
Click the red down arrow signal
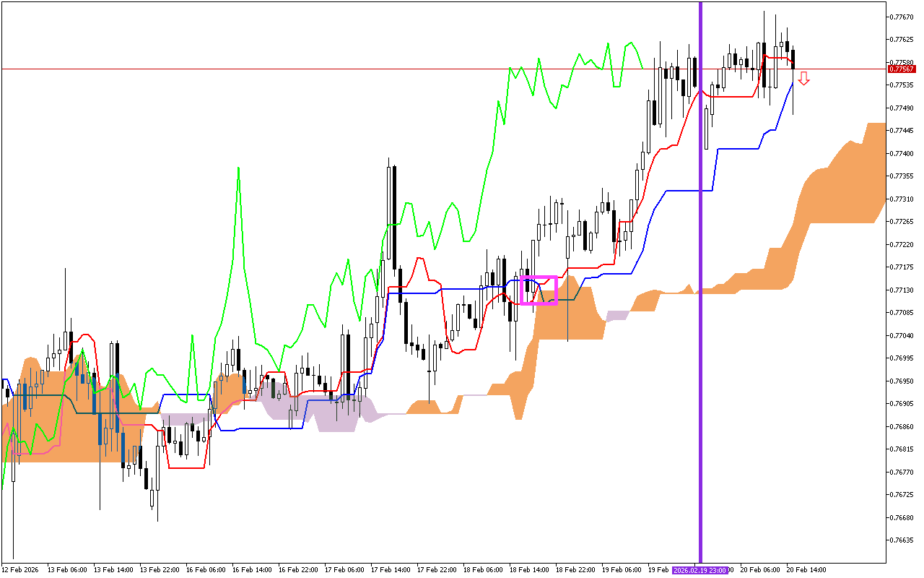click(x=803, y=79)
